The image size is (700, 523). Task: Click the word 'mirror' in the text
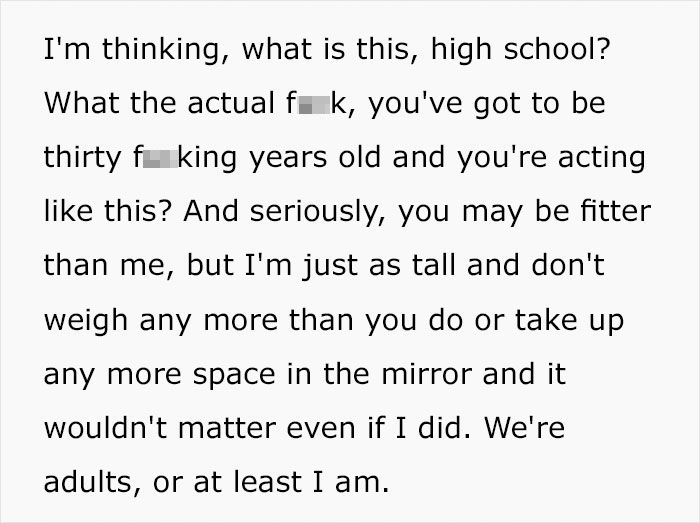point(426,374)
